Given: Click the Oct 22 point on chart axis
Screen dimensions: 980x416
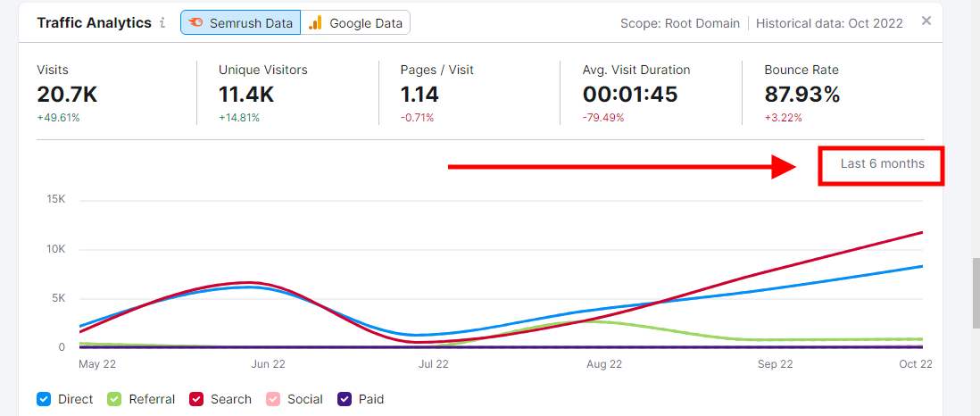Looking at the screenshot, I should click(915, 364).
